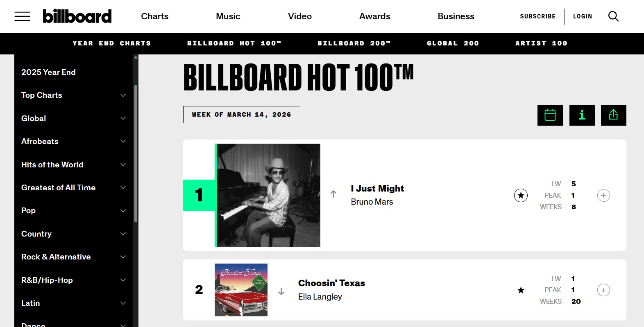The image size is (644, 327).
Task: Open the calendar date picker icon
Action: (550, 115)
